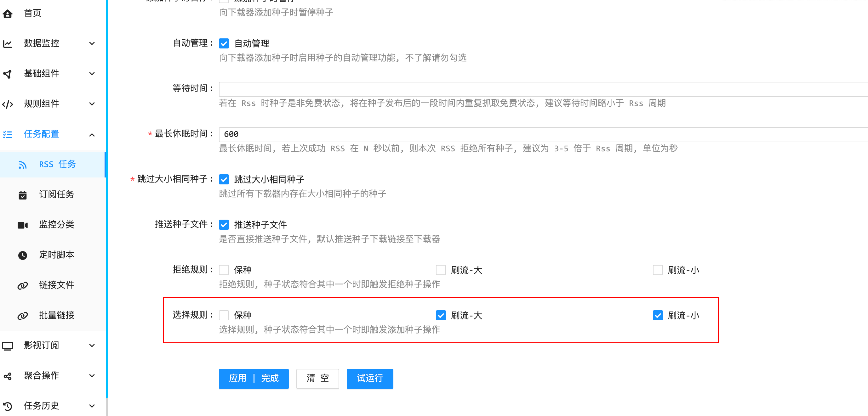The height and width of the screenshot is (416, 868).
Task: Expand the 影视订阅 menu chevron
Action: pos(92,346)
